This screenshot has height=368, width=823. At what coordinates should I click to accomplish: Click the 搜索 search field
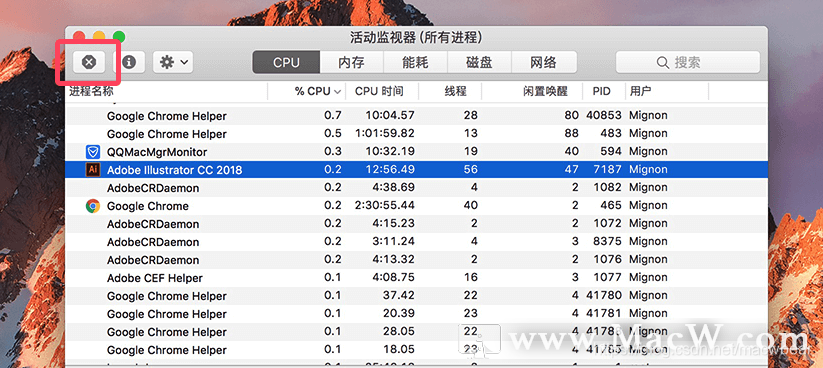tap(688, 62)
